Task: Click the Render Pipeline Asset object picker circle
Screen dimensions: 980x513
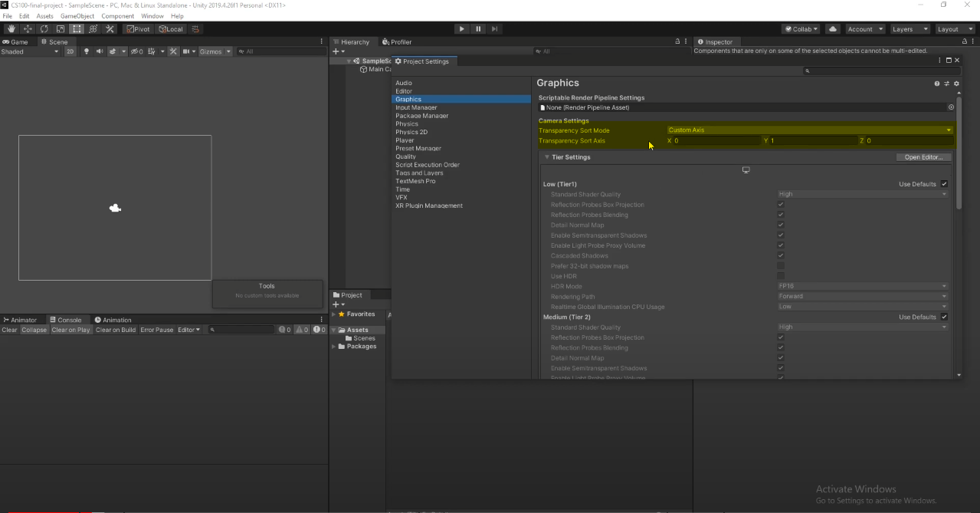Action: point(951,107)
